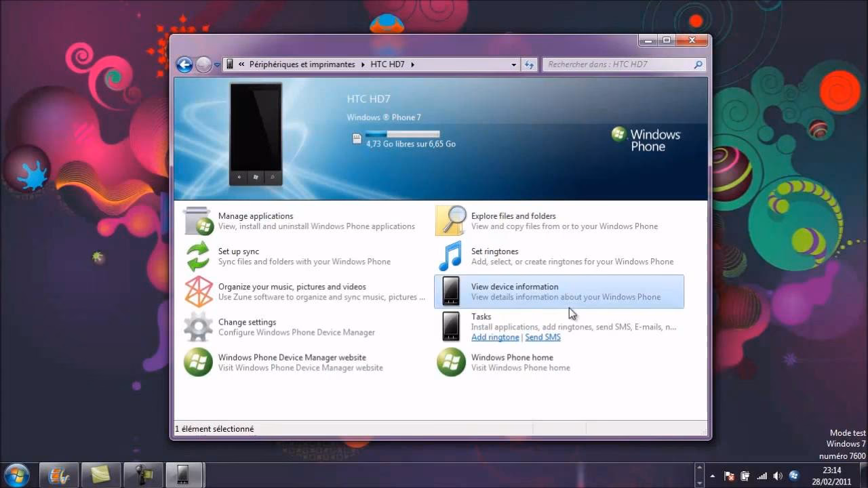Image resolution: width=868 pixels, height=488 pixels.
Task: Open the Zune organize music icon
Action: tap(198, 292)
